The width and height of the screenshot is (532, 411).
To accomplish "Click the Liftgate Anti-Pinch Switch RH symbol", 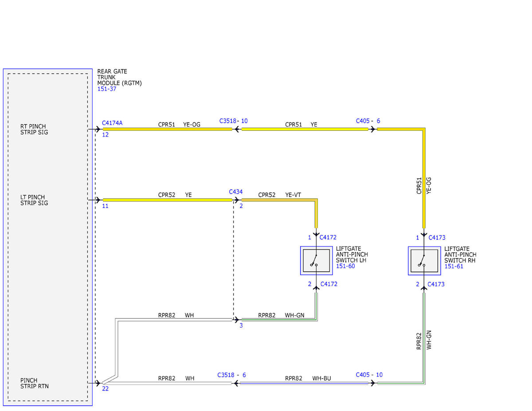I will pyautogui.click(x=424, y=261).
